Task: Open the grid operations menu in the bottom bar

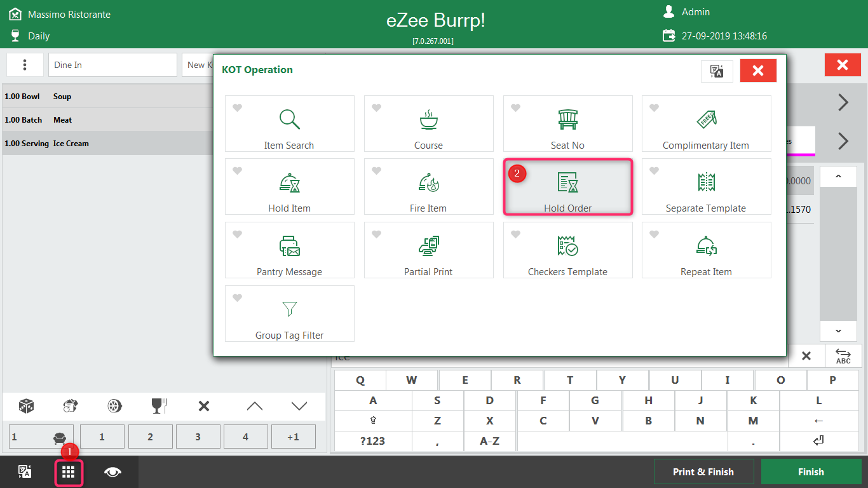Action: 69,472
